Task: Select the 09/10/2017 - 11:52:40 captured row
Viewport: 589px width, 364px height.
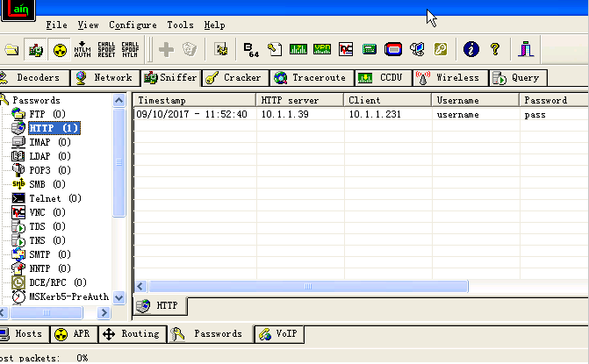Action: [361, 114]
